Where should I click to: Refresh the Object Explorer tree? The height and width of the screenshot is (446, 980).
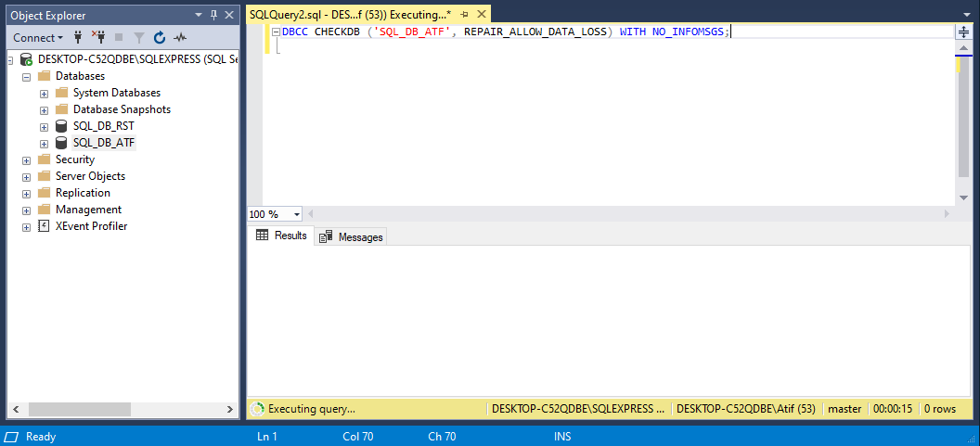[160, 37]
